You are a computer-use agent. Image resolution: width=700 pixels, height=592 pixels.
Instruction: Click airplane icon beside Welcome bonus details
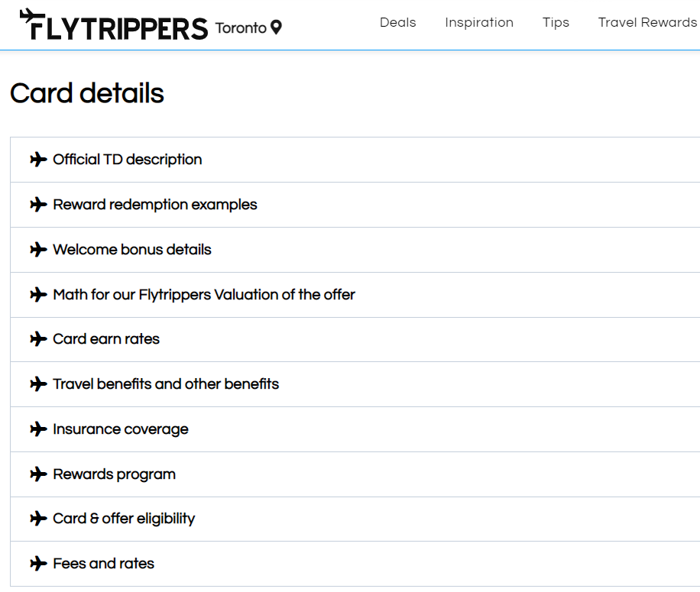pos(38,249)
